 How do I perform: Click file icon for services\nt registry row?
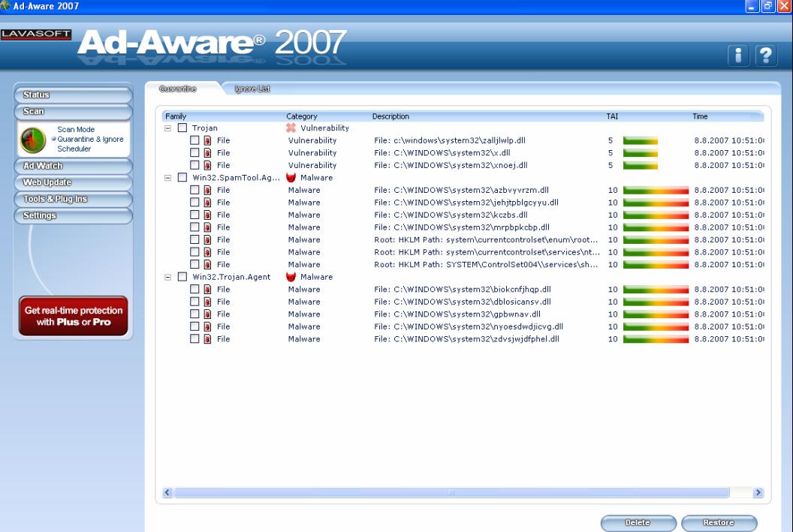(207, 252)
